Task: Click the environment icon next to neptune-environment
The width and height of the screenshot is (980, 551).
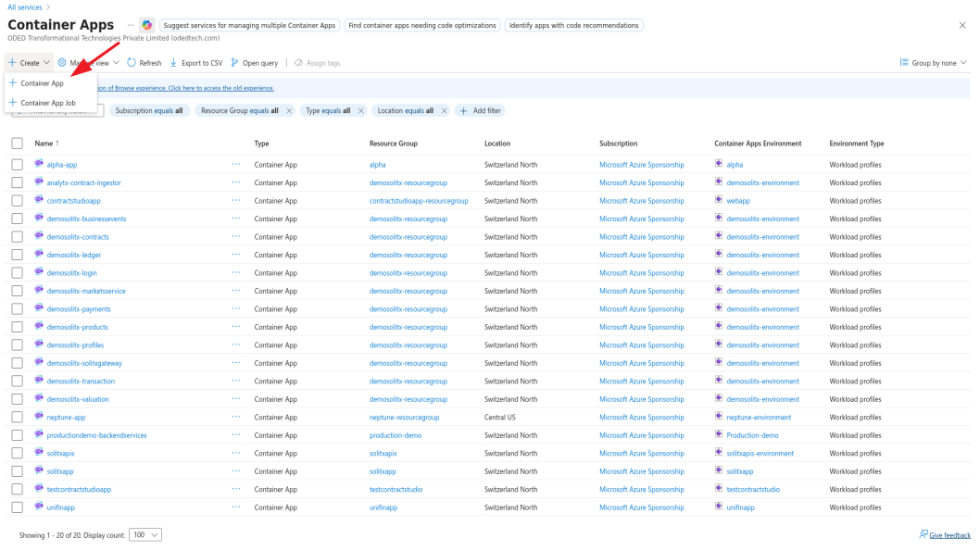Action: 719,416
